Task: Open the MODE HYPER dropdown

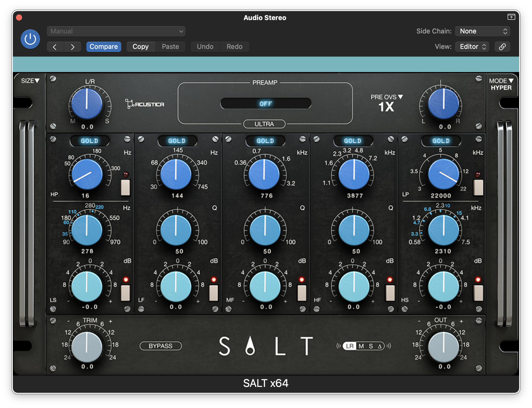Action: coord(501,84)
